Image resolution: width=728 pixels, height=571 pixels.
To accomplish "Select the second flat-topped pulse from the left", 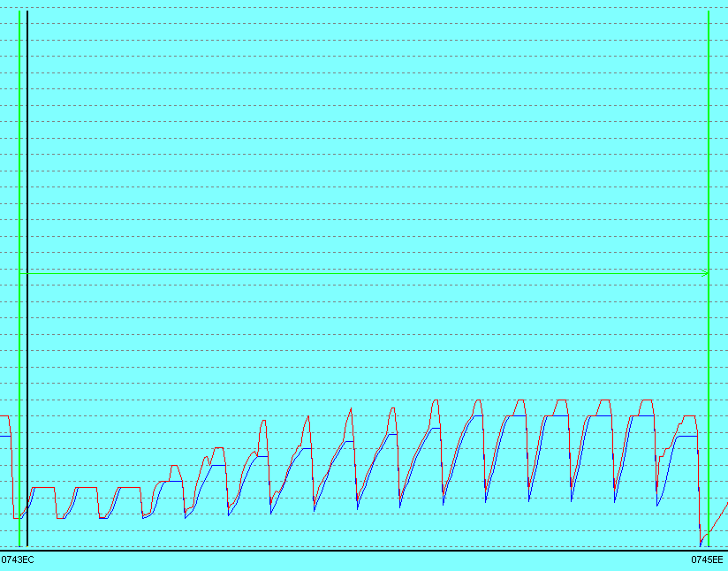I will [x=87, y=488].
